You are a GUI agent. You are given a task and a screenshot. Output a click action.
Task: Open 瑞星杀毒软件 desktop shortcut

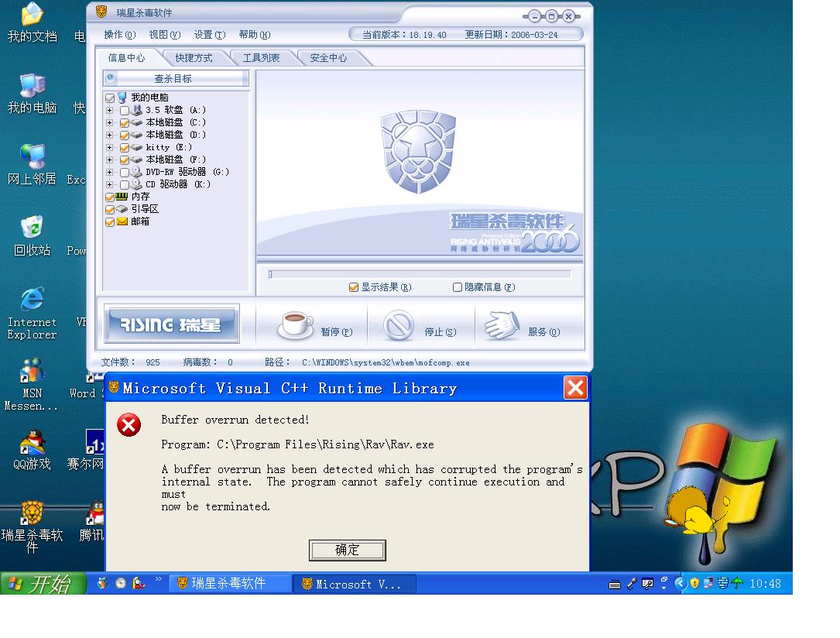pyautogui.click(x=33, y=526)
